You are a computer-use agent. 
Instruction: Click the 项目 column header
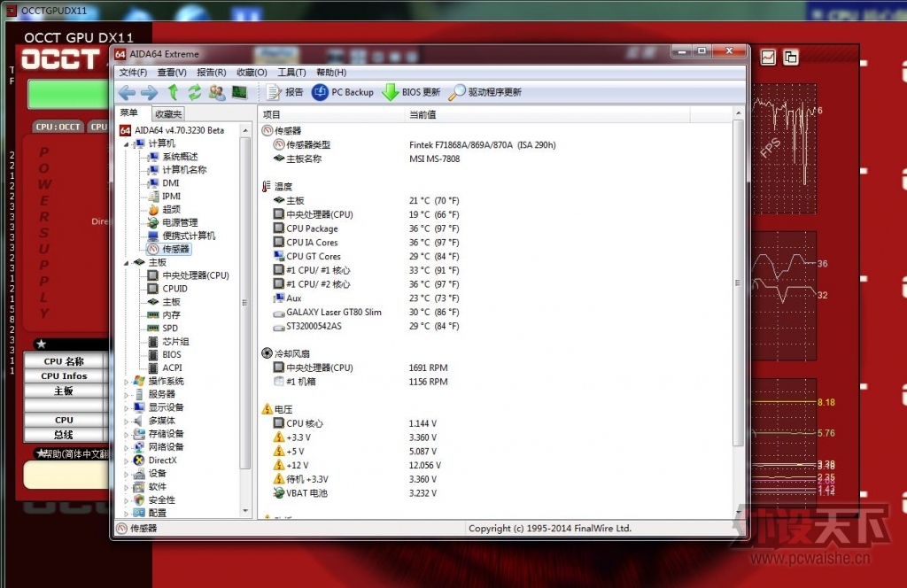[332, 114]
